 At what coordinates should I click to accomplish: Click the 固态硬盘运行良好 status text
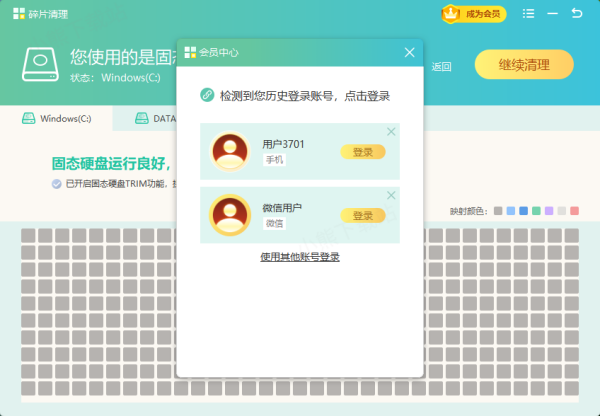[111, 164]
